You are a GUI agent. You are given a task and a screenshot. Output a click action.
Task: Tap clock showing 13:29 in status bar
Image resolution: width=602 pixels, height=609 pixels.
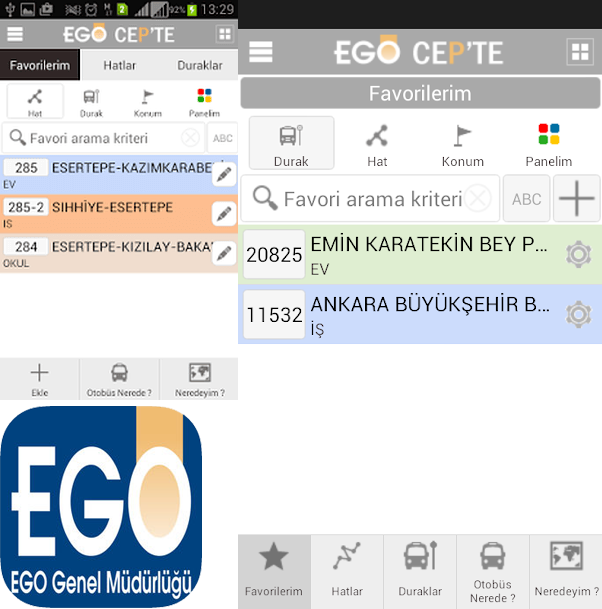[x=217, y=9]
